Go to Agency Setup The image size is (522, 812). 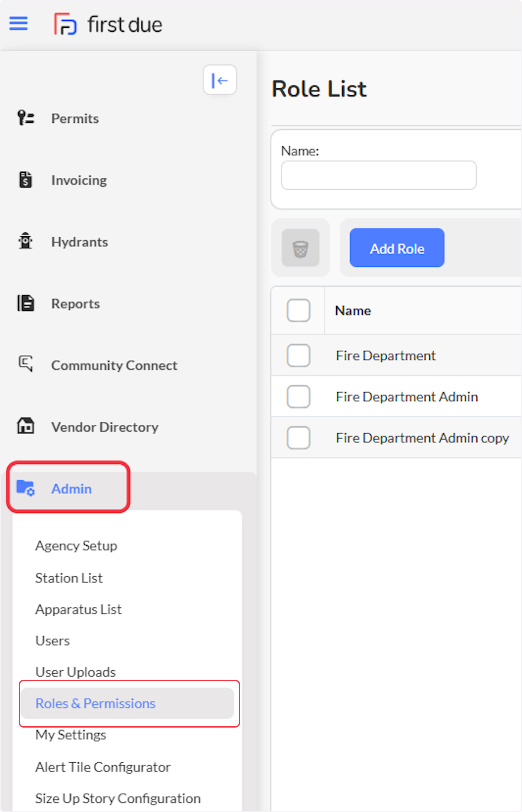pyautogui.click(x=76, y=546)
